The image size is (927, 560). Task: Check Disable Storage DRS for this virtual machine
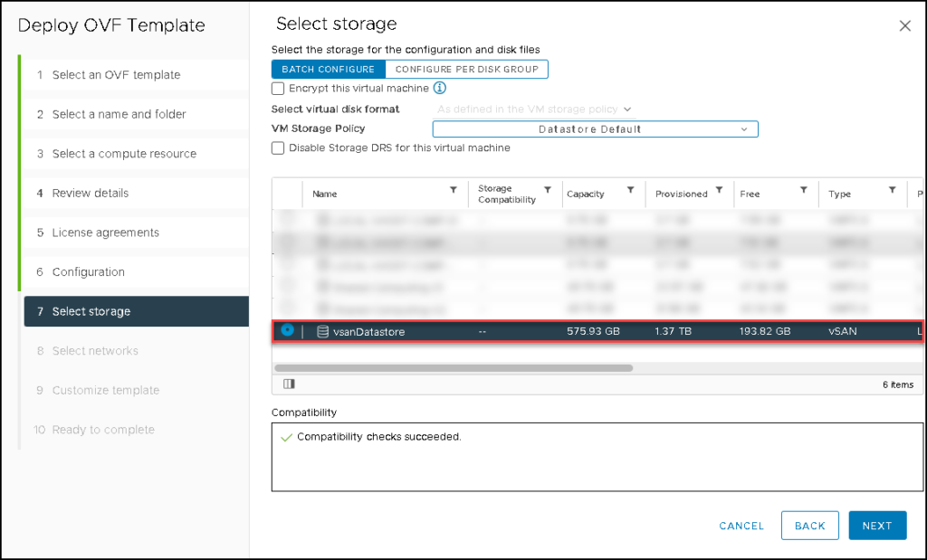pos(277,147)
